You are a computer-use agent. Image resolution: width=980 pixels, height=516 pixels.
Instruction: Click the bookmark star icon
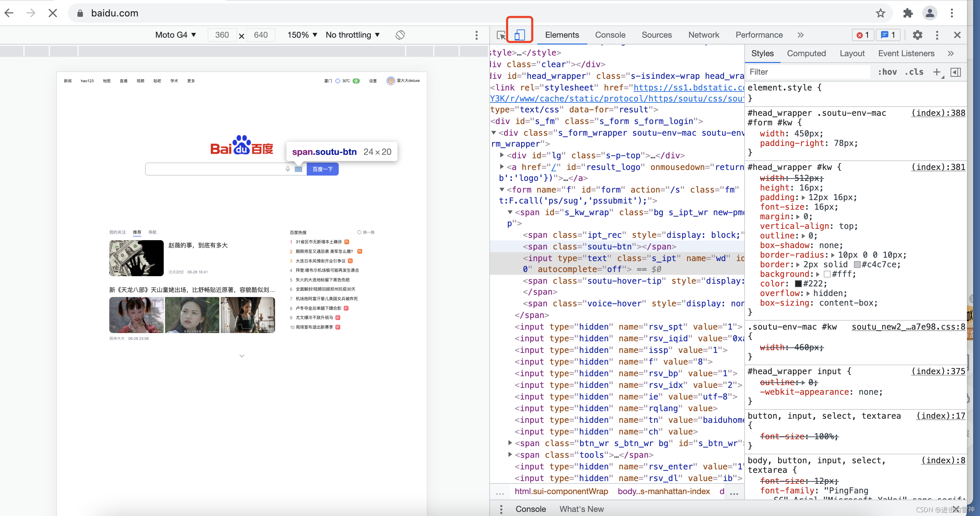(x=880, y=13)
